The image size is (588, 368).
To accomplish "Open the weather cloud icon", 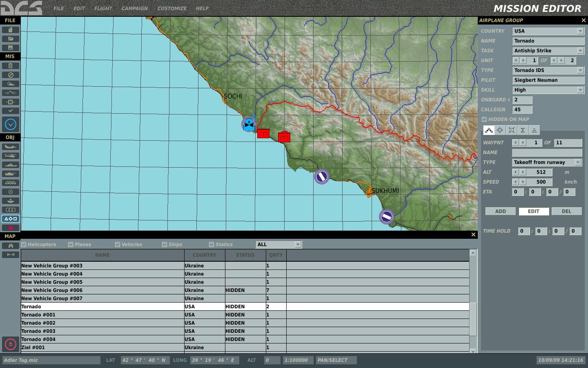I will [x=11, y=84].
